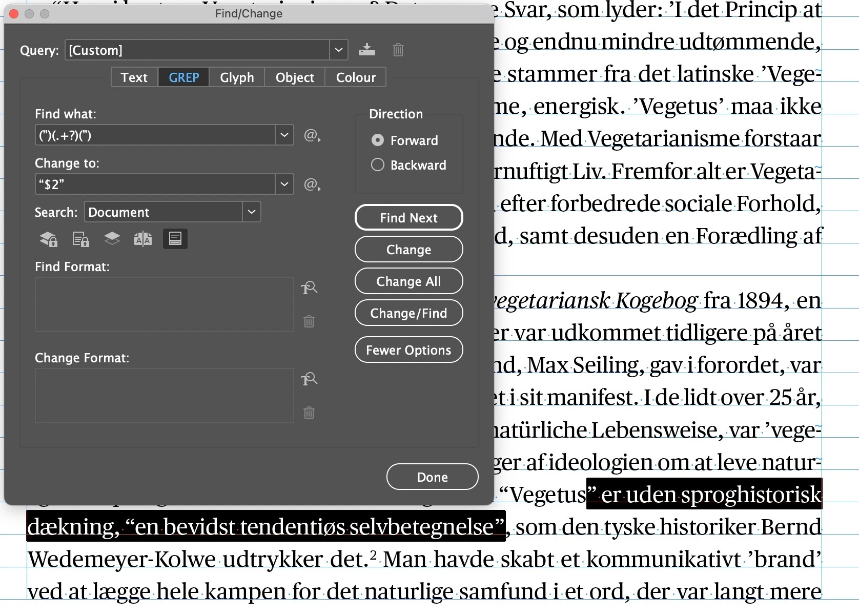The width and height of the screenshot is (859, 616).
Task: Specify attributes to find icon
Action: [x=309, y=288]
